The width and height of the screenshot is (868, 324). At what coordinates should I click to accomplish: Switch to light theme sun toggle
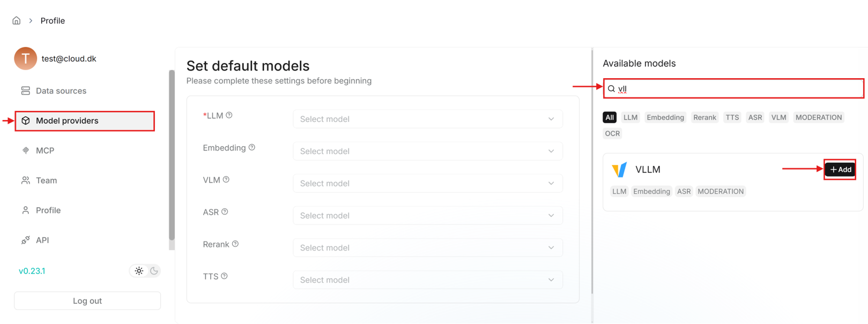click(x=139, y=271)
